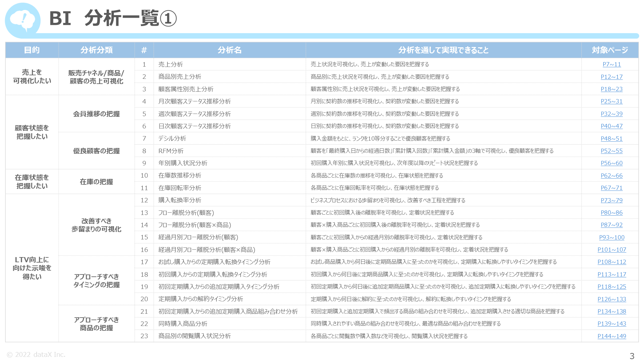Open page link P73~79
Screen dimensions: 644x362
(x=611, y=200)
